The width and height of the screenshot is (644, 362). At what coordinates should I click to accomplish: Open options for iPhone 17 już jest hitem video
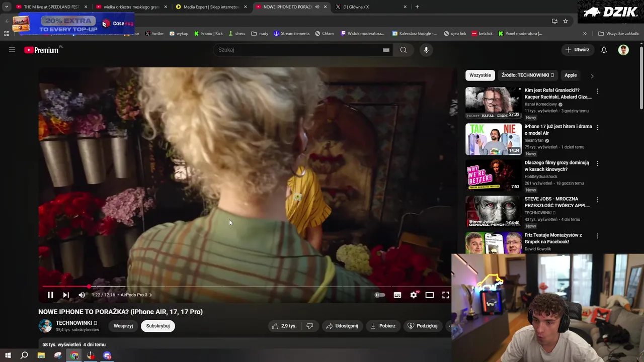click(598, 128)
